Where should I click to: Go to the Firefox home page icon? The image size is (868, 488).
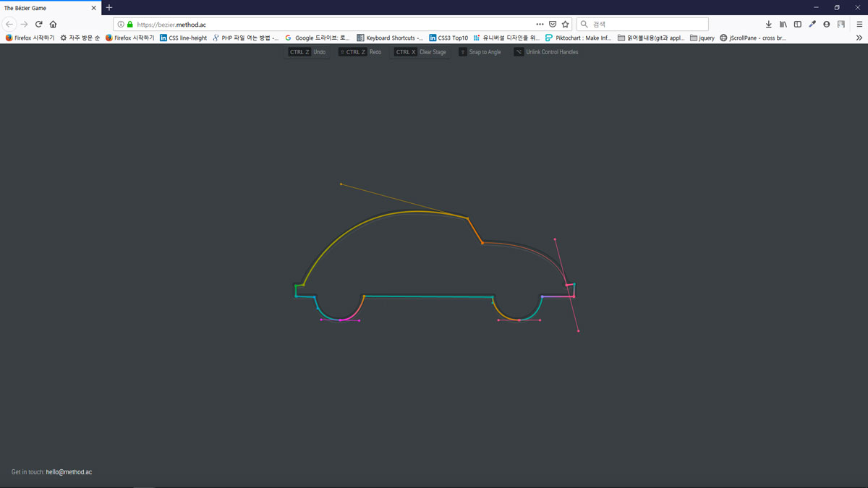pyautogui.click(x=53, y=24)
